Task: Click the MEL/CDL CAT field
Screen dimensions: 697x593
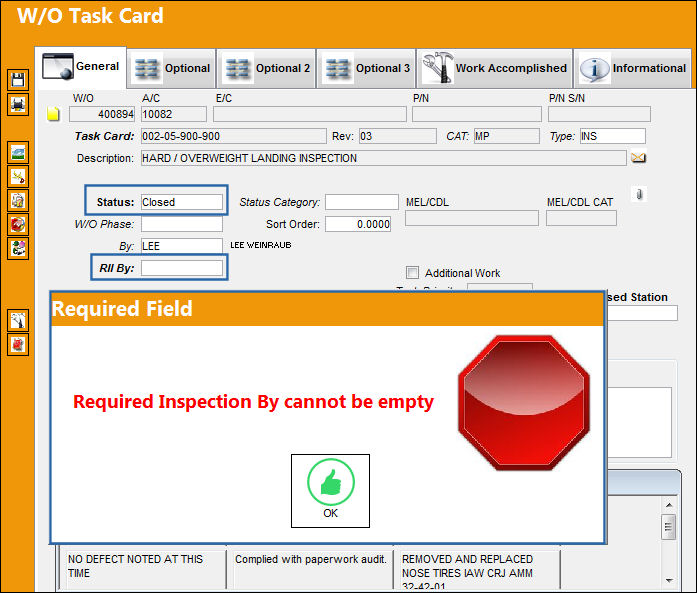Action: (x=581, y=218)
